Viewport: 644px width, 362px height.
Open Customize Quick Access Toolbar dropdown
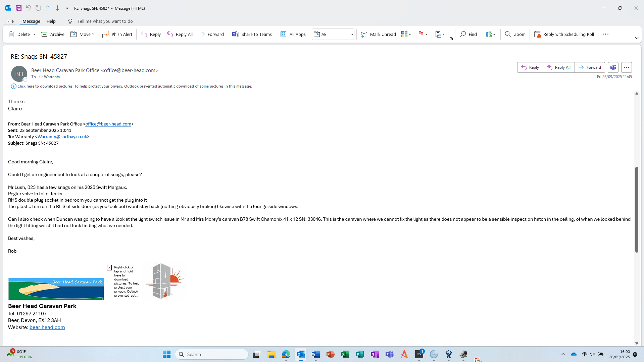coord(67,8)
